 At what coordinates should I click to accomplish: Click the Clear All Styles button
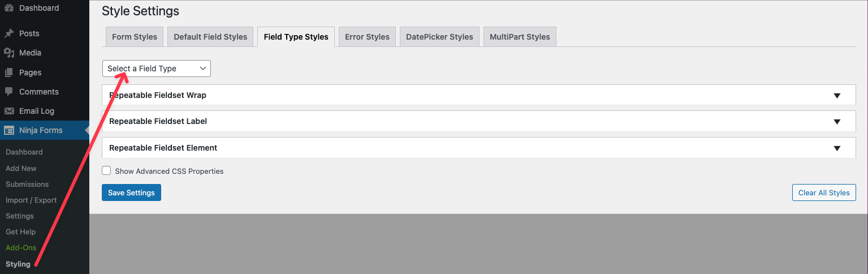(823, 192)
